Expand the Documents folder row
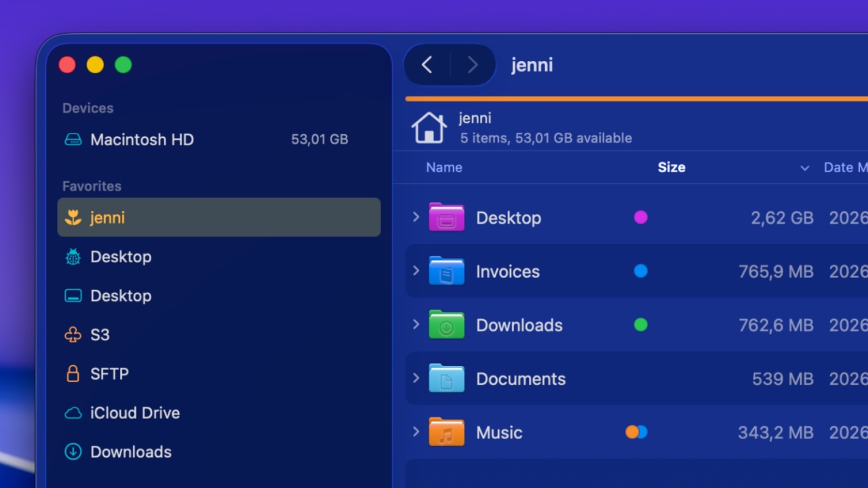The width and height of the screenshot is (868, 488). point(416,378)
